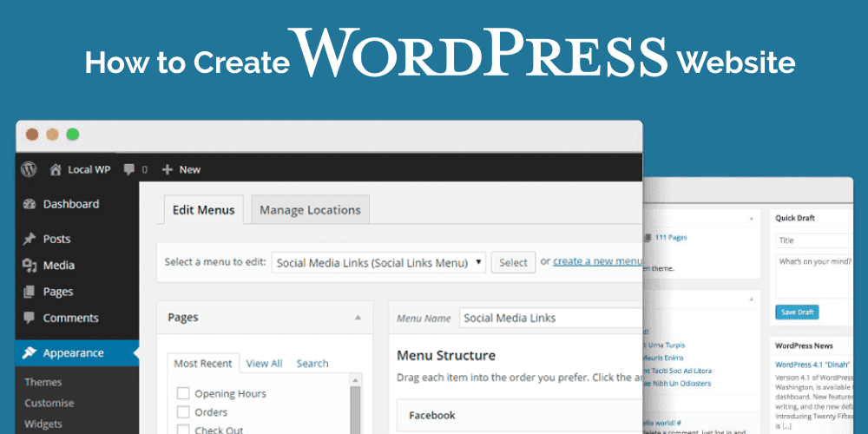Click Save Draft button in Quick Draft

click(x=797, y=312)
